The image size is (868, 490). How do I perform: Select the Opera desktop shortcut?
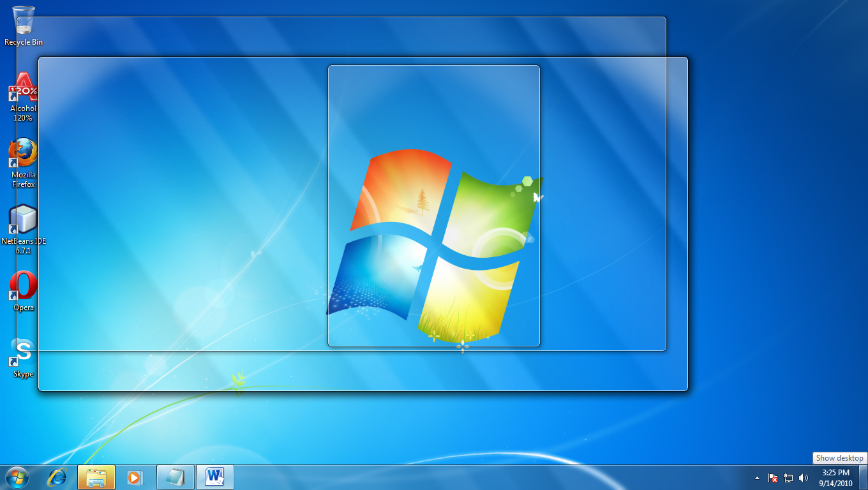24,291
